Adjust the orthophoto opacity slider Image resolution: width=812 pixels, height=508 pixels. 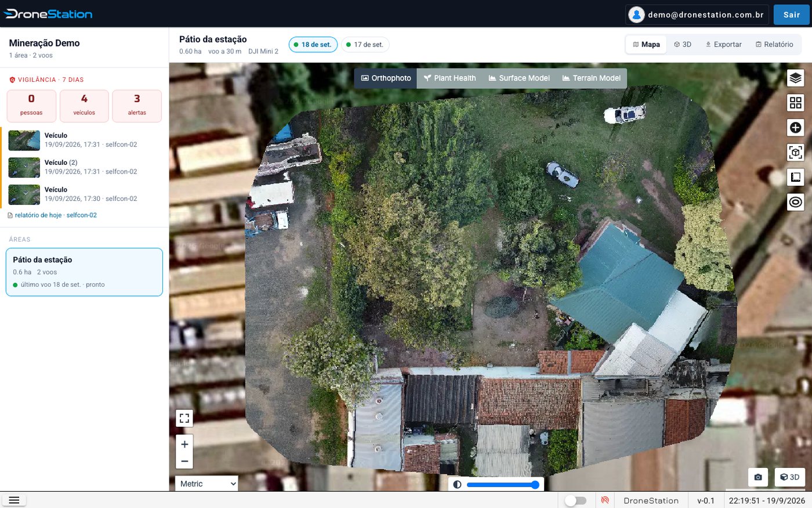(503, 485)
